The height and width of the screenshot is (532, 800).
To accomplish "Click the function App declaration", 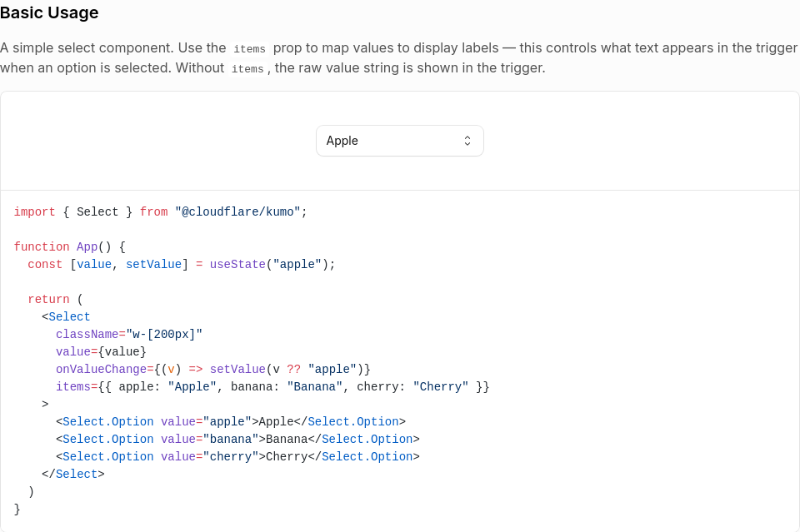I will [x=69, y=246].
